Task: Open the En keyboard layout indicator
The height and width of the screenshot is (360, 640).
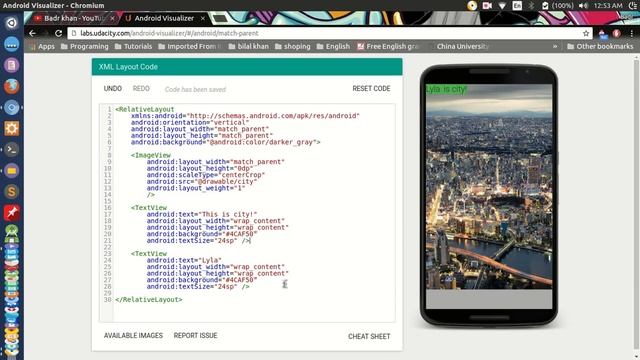Action: click(x=517, y=6)
